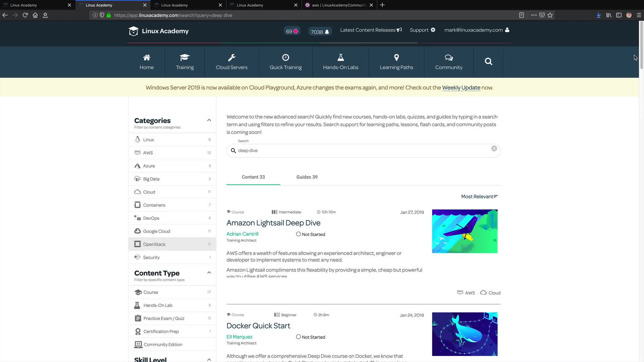Clear the search field with X icon
This screenshot has width=644, height=362.
coord(494,148)
